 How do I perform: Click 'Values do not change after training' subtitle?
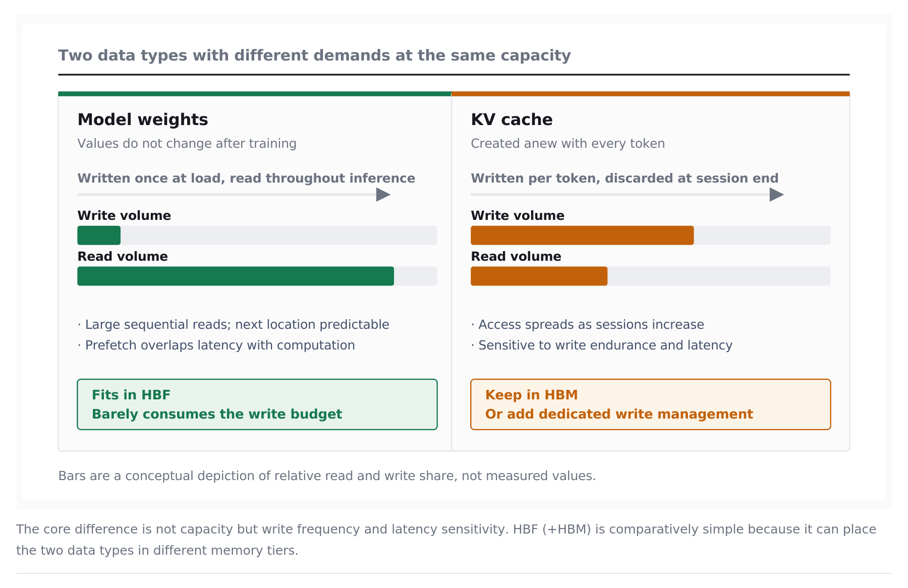tap(187, 144)
